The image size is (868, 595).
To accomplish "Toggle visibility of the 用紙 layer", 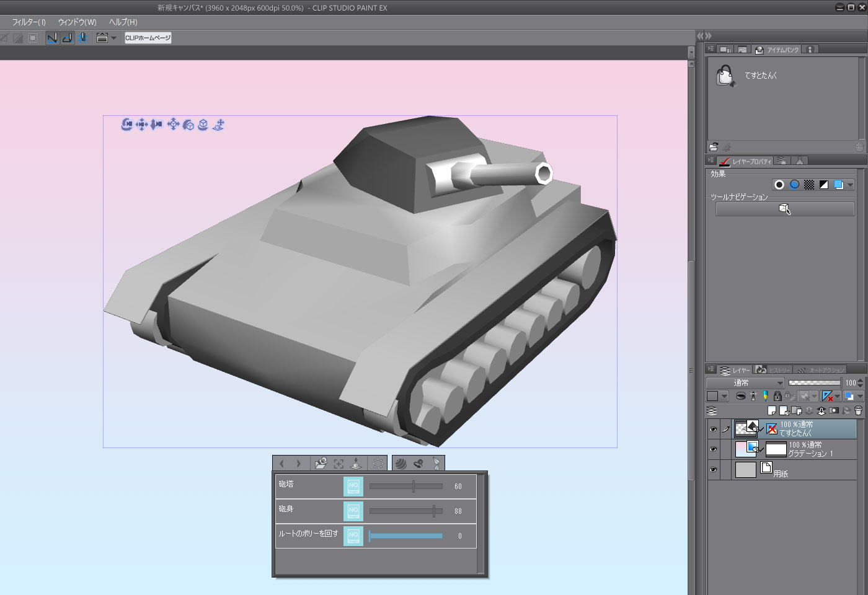I will [713, 470].
